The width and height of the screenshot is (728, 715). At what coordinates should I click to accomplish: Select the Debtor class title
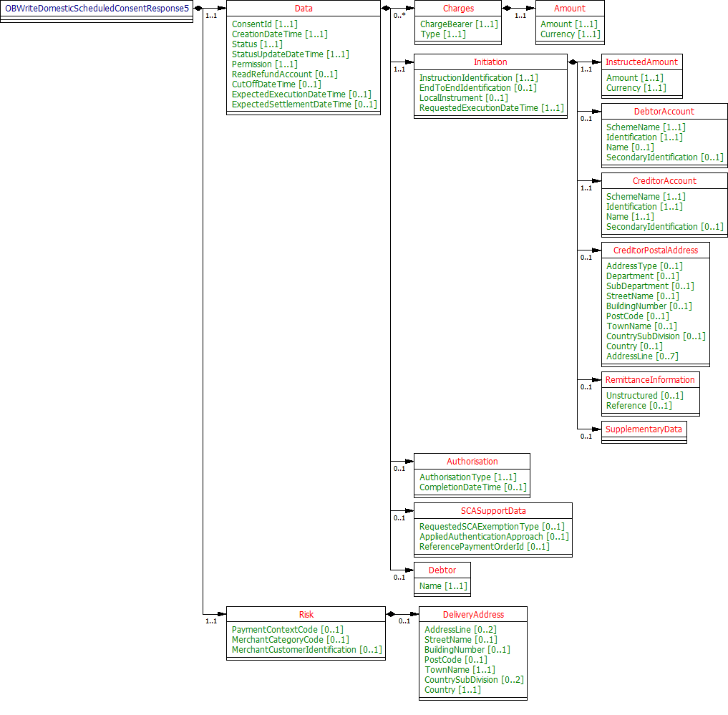(x=442, y=570)
